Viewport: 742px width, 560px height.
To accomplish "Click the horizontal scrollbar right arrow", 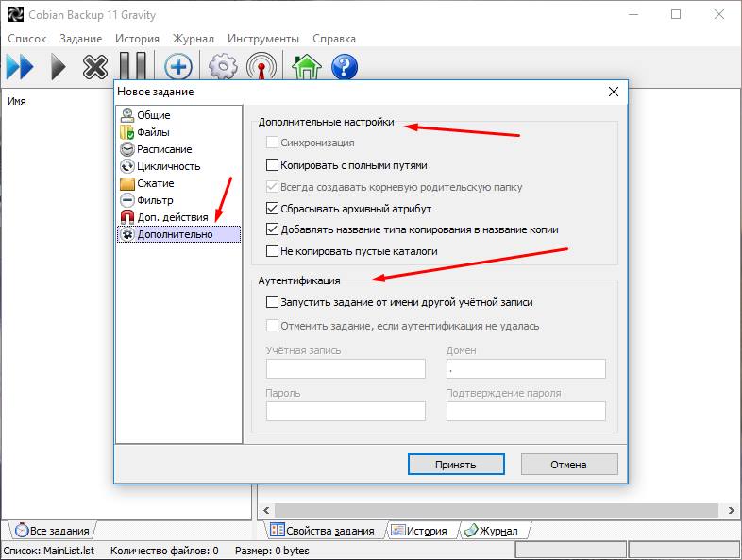I will coord(731,510).
